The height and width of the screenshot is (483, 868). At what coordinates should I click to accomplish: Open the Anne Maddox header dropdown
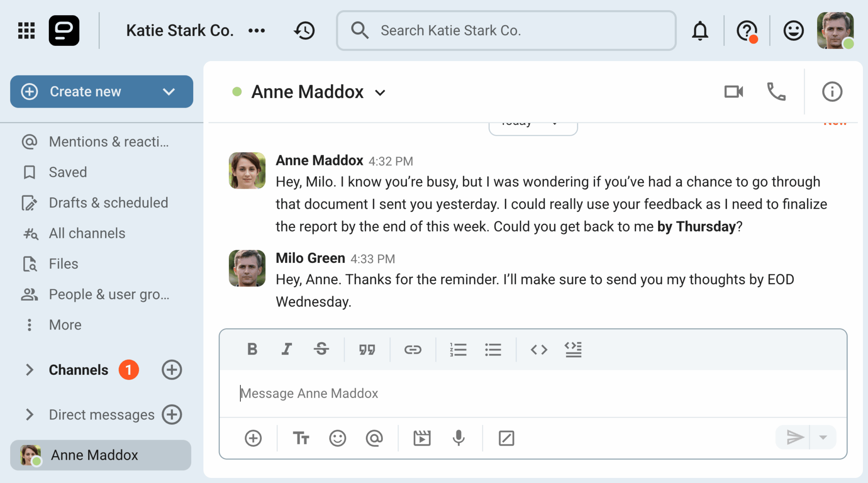click(x=380, y=93)
